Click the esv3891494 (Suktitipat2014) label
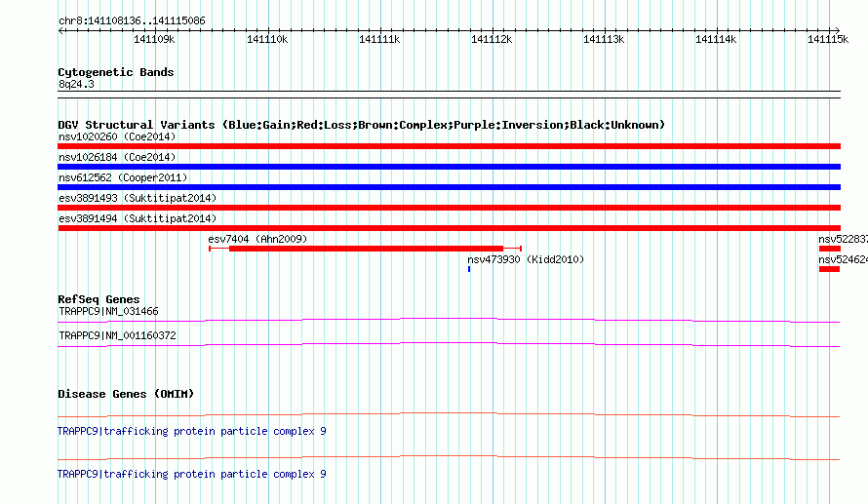 pos(138,218)
